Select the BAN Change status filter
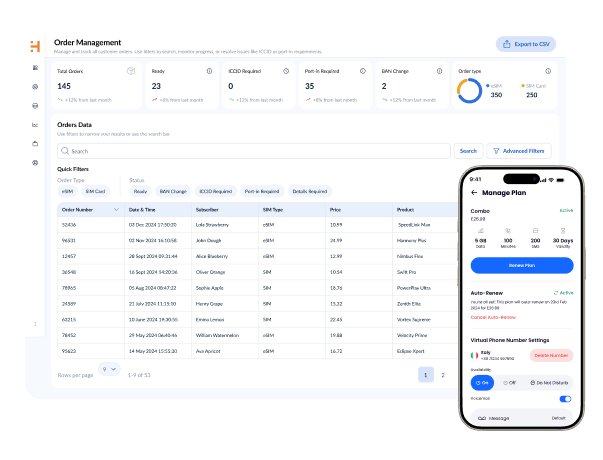 pyautogui.click(x=174, y=190)
